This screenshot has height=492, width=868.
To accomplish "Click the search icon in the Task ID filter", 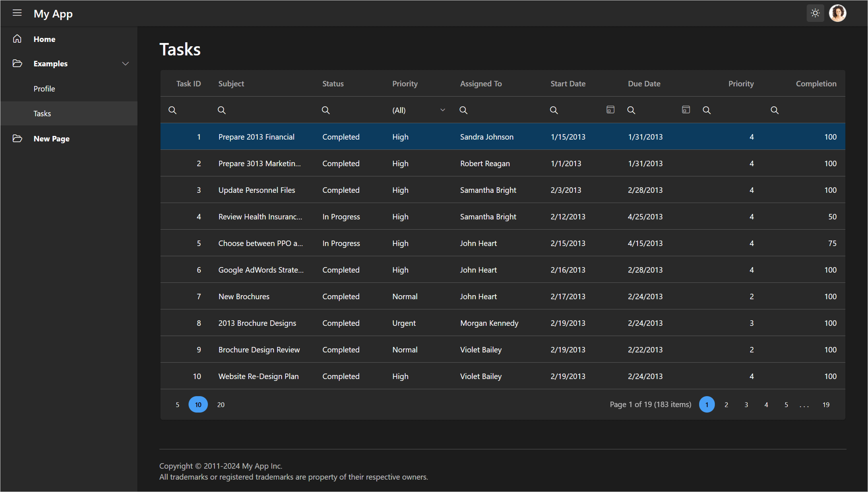I will pos(173,110).
